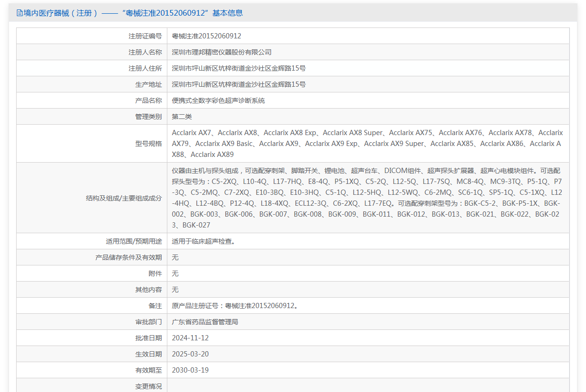Click the label 产品名称
The image size is (586, 392).
pyautogui.click(x=148, y=100)
